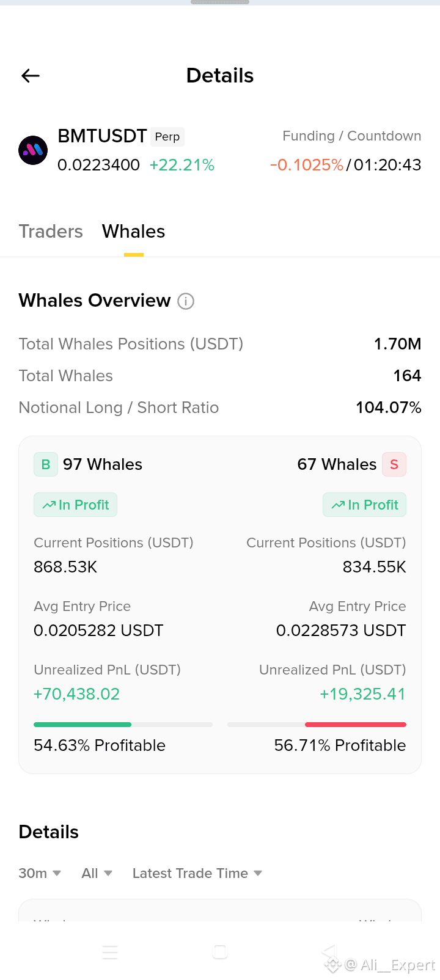Tap the BMT coin logo icon

33,150
